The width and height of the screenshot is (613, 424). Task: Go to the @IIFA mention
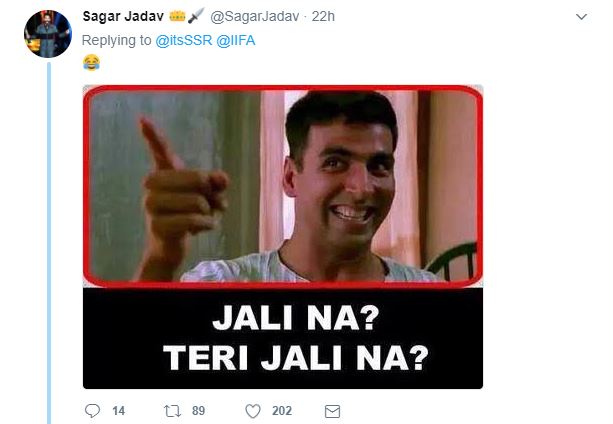point(236,40)
